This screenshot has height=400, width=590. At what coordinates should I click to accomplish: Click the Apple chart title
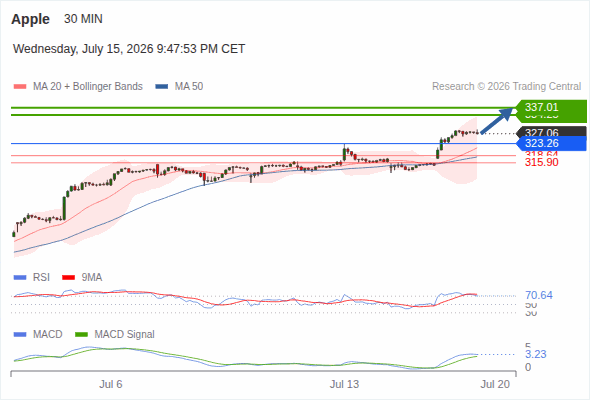(30, 19)
